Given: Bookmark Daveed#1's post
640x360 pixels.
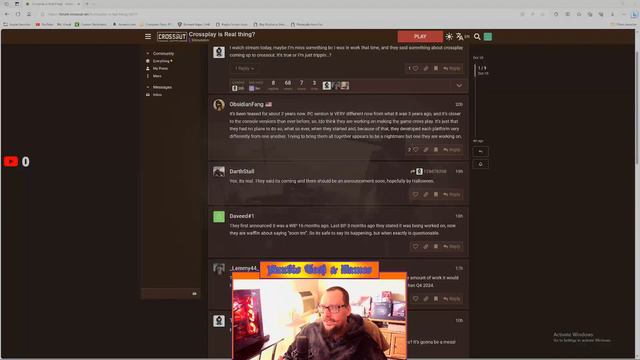Looking at the screenshot, I should [x=436, y=247].
